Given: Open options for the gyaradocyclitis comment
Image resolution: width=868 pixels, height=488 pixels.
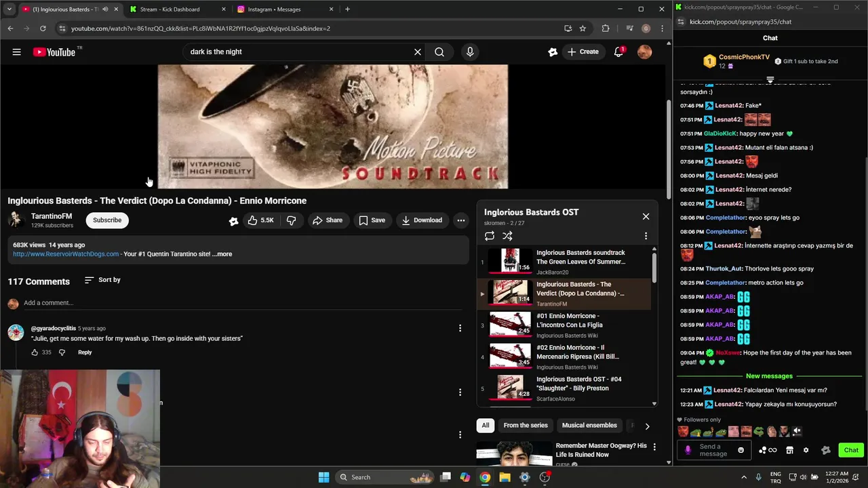Looking at the screenshot, I should [x=460, y=328].
